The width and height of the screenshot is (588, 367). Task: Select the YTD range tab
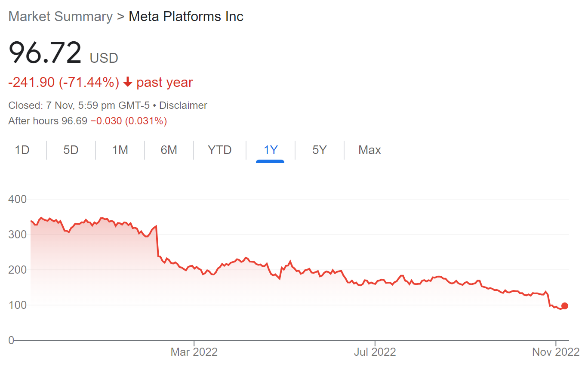pyautogui.click(x=220, y=150)
